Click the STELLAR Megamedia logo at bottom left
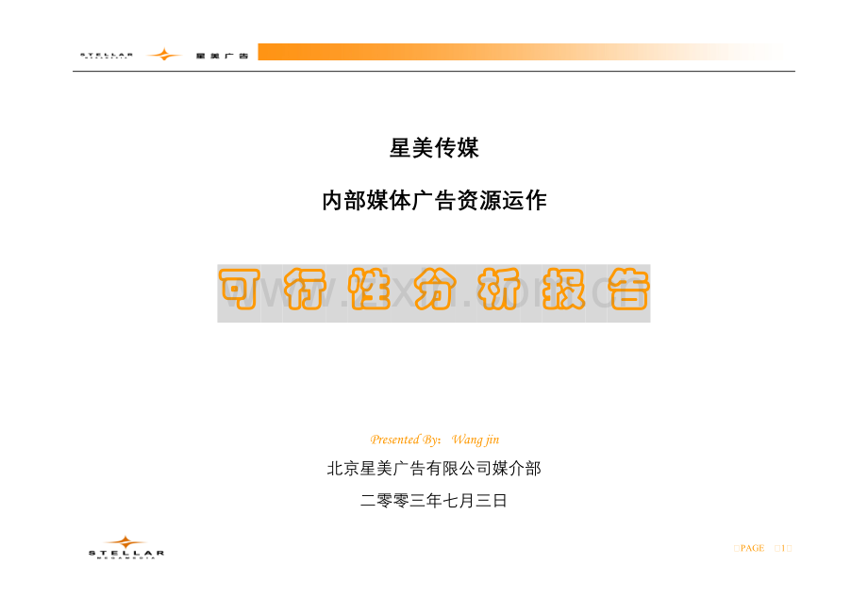868x614 pixels. pos(126,548)
